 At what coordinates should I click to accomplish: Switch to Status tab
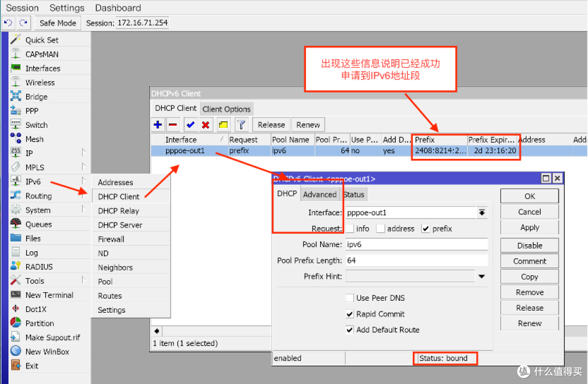pos(354,194)
